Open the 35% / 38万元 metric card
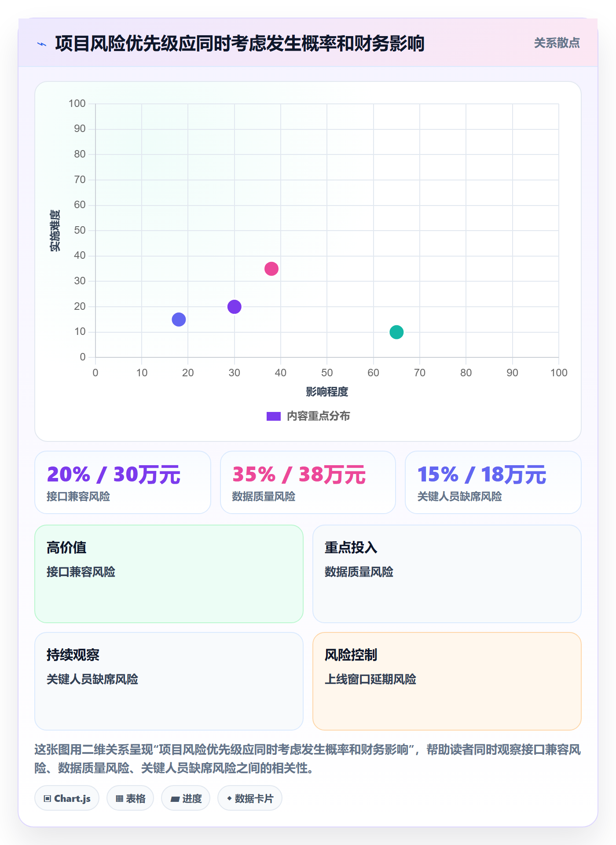Image resolution: width=616 pixels, height=845 pixels. tap(308, 482)
